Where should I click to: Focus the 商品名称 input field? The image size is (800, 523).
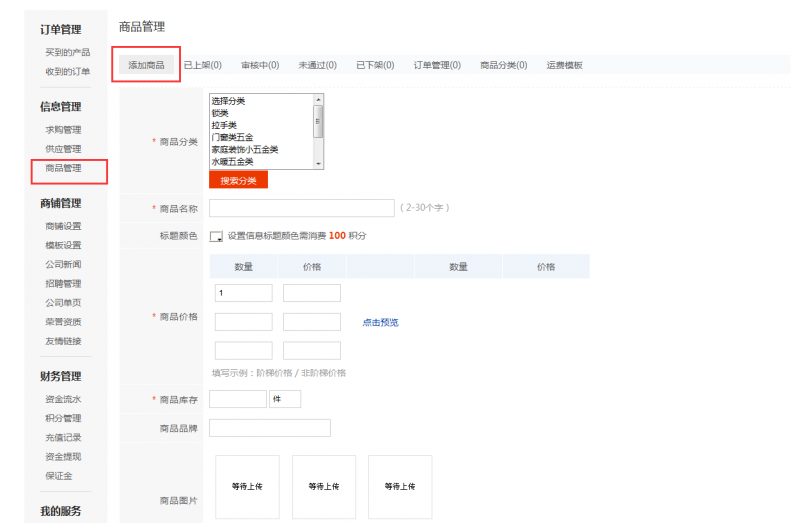tap(302, 208)
